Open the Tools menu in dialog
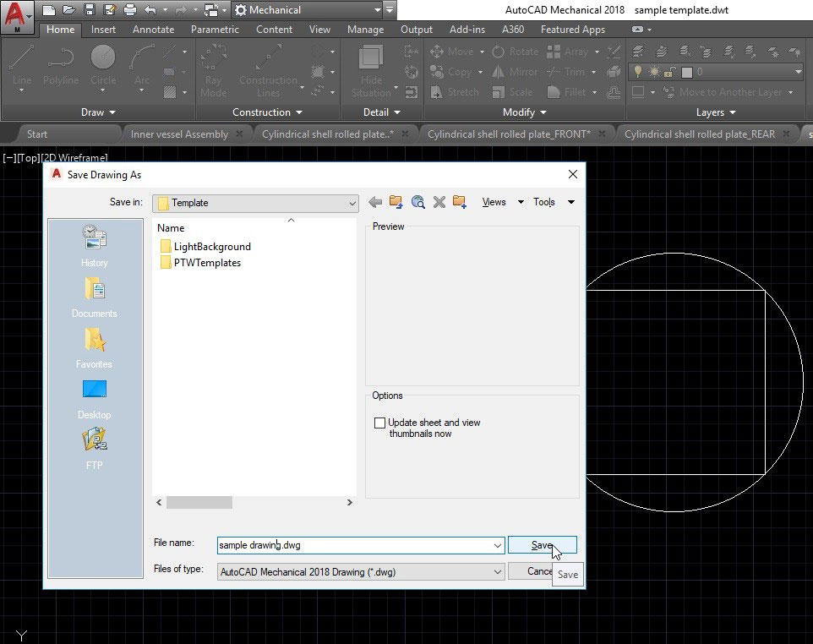 (553, 202)
